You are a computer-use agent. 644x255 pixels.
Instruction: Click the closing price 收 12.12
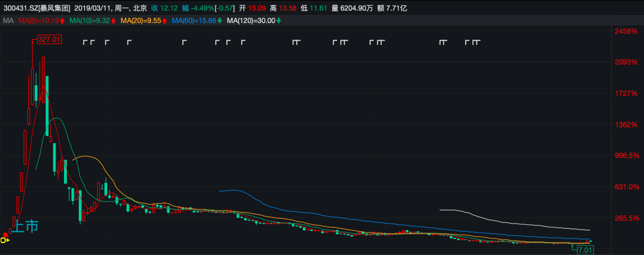click(x=163, y=9)
